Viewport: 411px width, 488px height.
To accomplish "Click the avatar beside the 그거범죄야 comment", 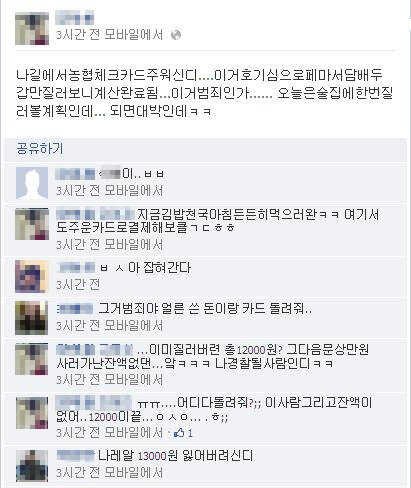I will [x=32, y=318].
